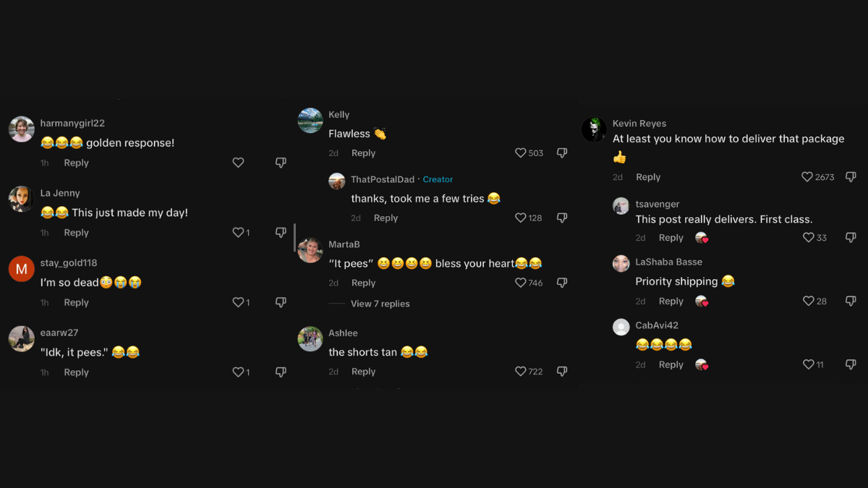Dislike tsavenger's First class comment
The width and height of the screenshot is (868, 488).
point(851,238)
